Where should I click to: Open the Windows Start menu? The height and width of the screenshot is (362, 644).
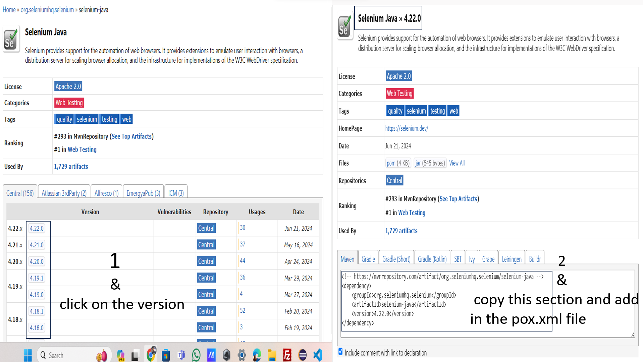click(x=28, y=355)
